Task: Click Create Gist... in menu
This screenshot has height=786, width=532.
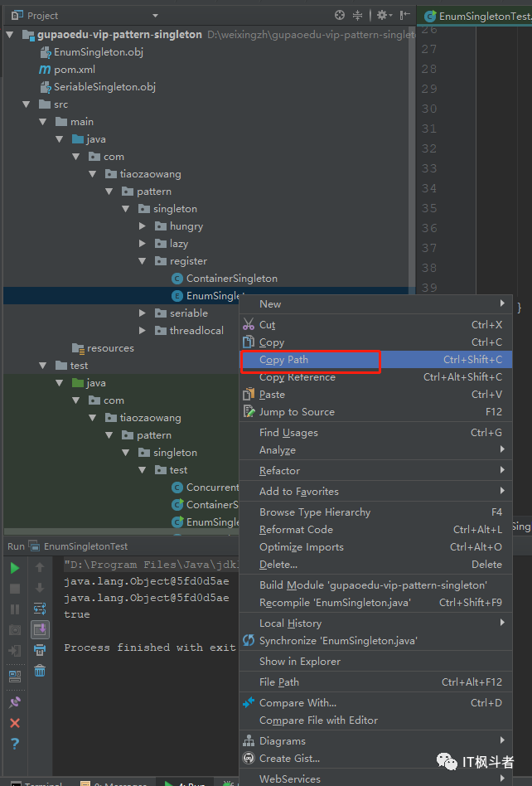Action: tap(375, 759)
